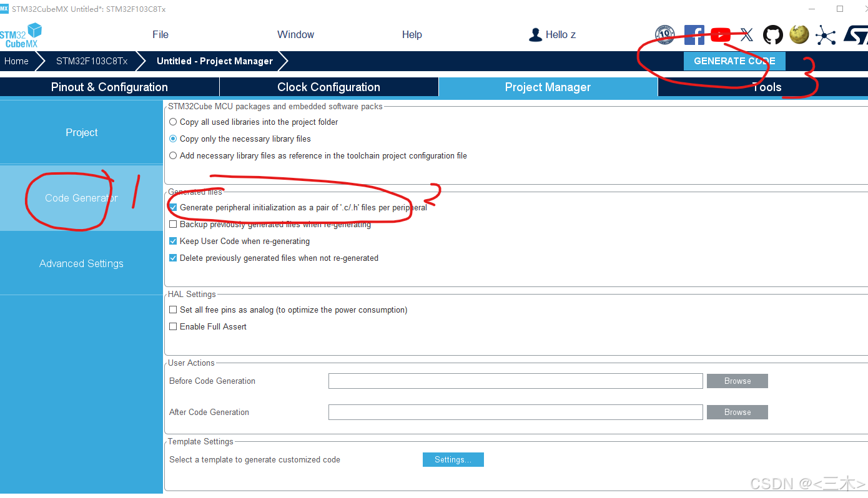The height and width of the screenshot is (498, 868).
Task: Click the user account avatar icon
Action: pyautogui.click(x=535, y=35)
